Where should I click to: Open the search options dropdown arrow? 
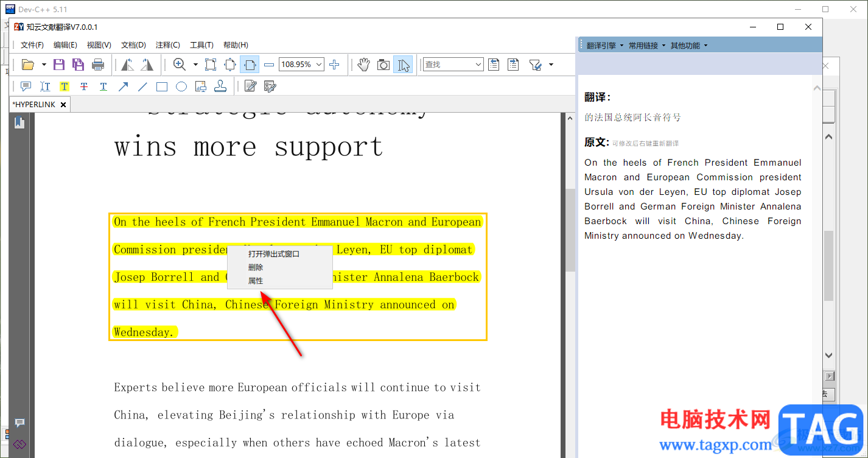(551, 65)
